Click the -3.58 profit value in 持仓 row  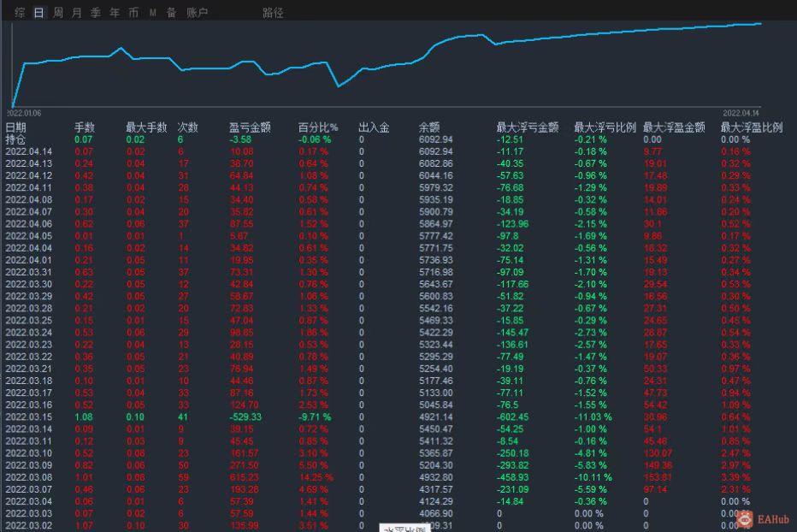pyautogui.click(x=240, y=139)
